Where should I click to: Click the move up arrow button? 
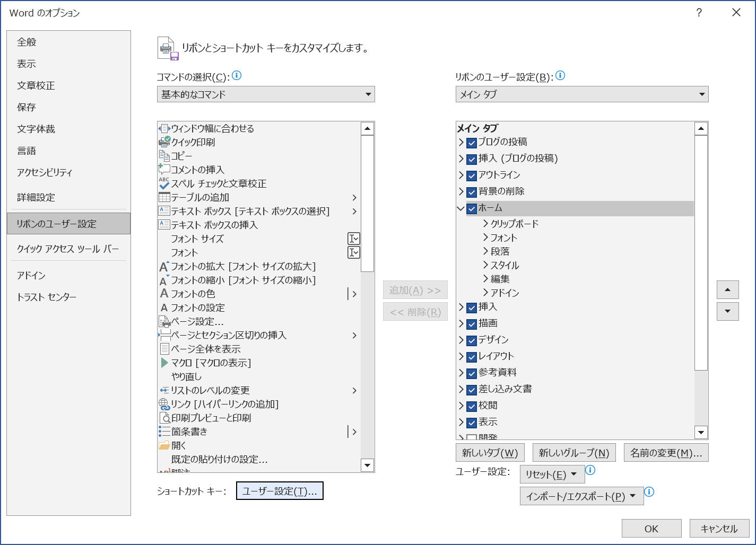tap(728, 289)
